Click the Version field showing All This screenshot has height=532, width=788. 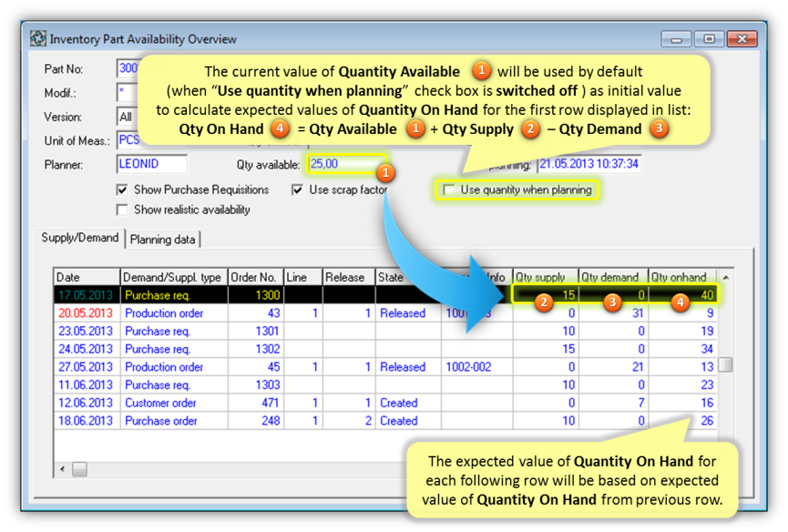pyautogui.click(x=128, y=117)
